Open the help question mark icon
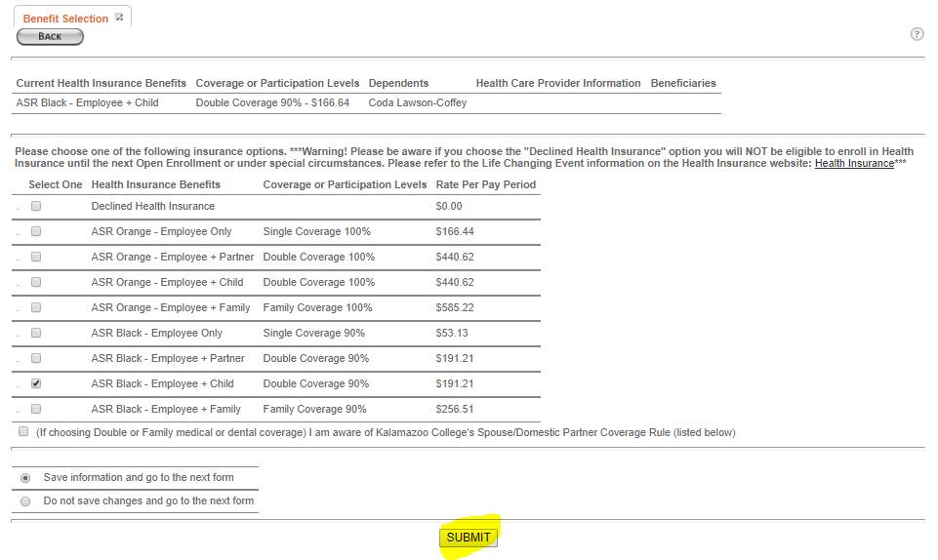This screenshot has width=938, height=560. [917, 34]
